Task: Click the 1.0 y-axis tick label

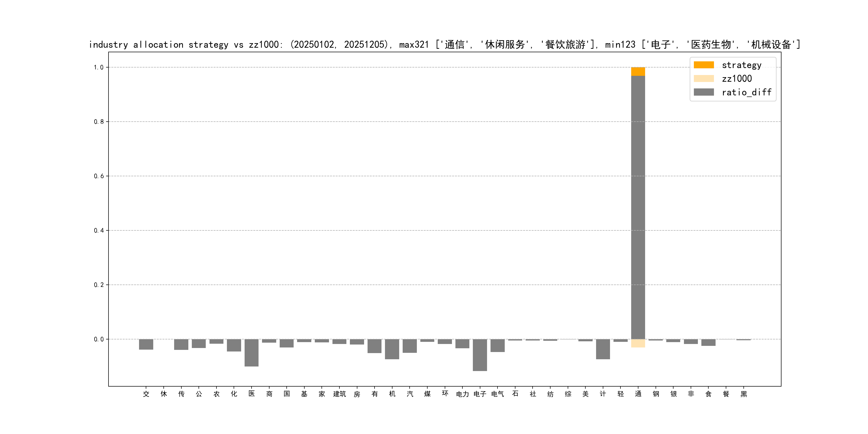Action: tap(98, 68)
